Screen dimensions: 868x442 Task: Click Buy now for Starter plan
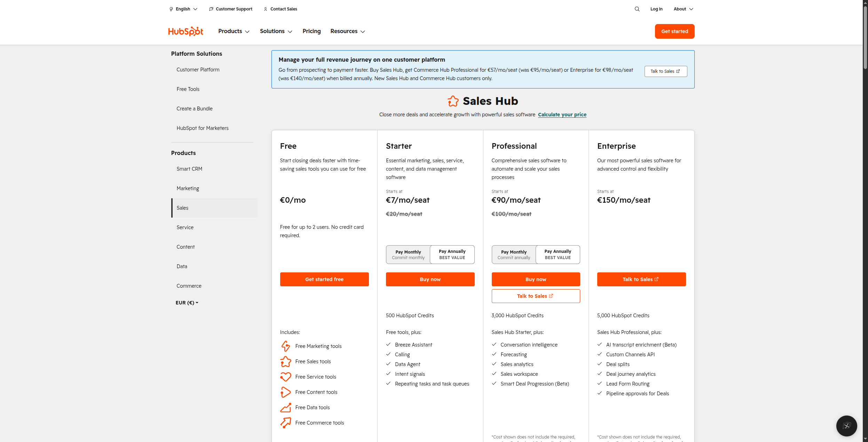[x=430, y=279]
